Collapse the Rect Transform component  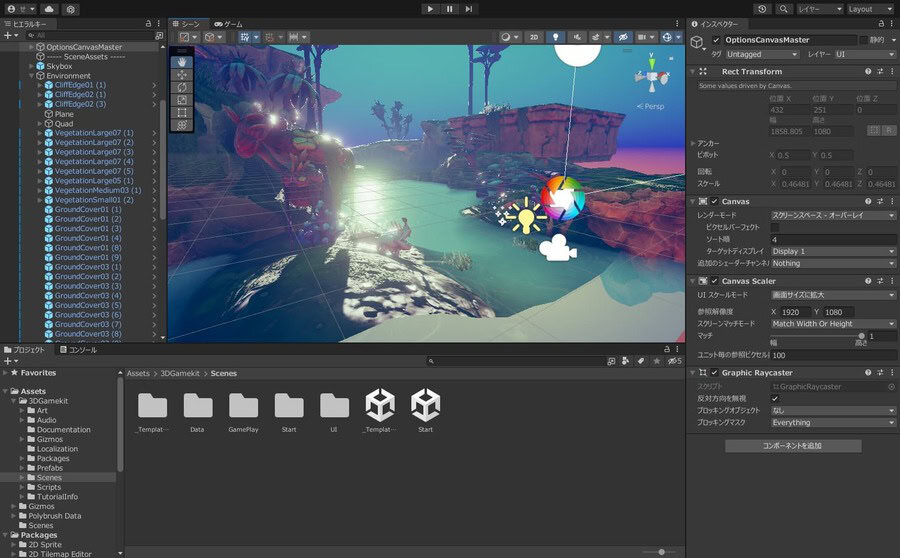click(693, 72)
